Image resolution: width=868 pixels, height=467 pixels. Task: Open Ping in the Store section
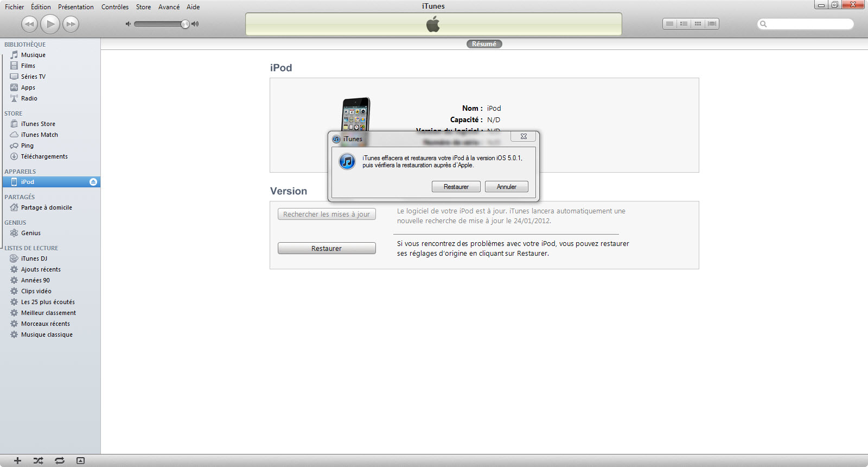[x=27, y=146]
